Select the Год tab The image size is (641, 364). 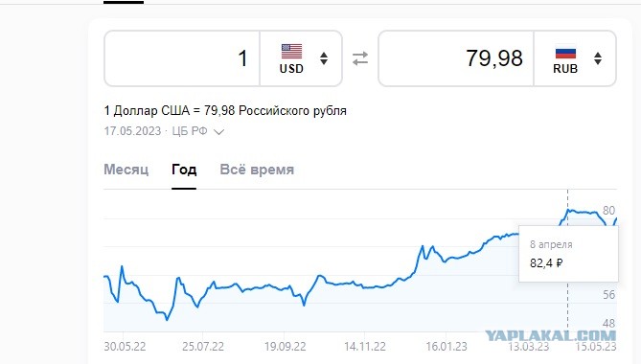[184, 170]
